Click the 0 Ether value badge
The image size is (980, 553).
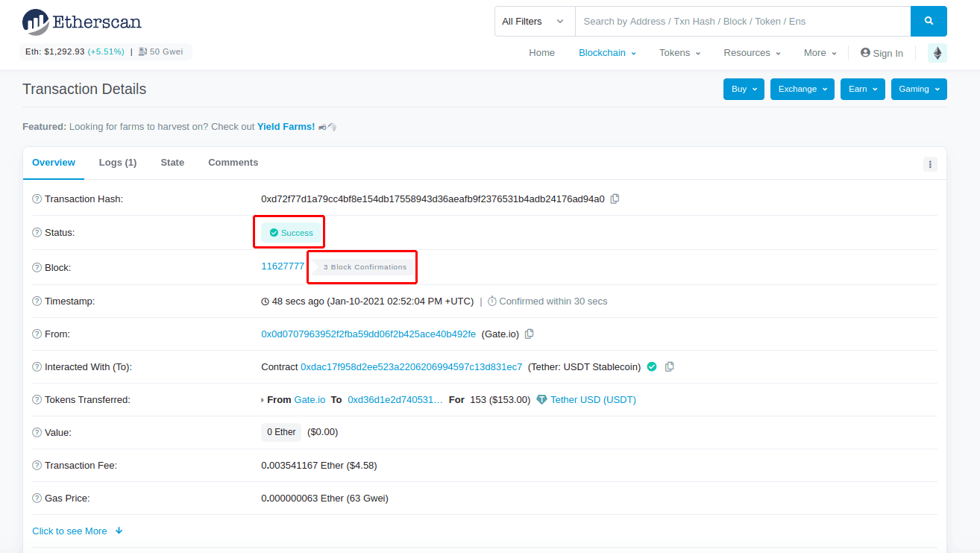tap(281, 432)
